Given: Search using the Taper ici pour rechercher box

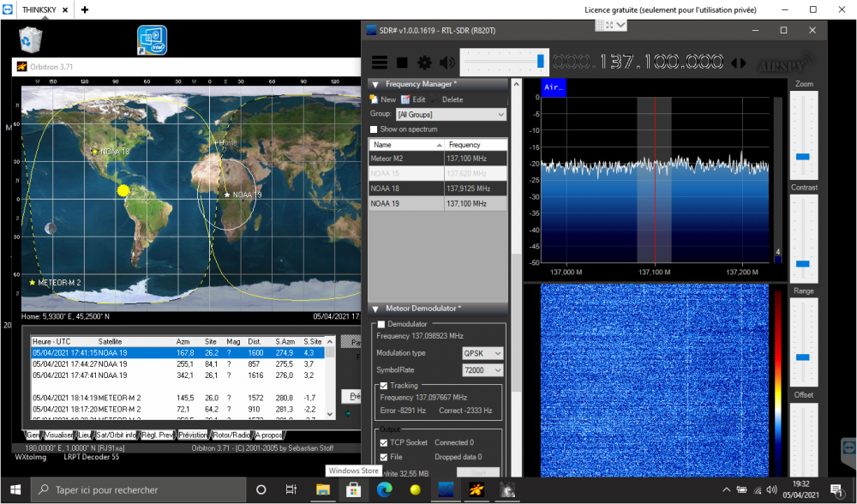Looking at the screenshot, I should [138, 489].
